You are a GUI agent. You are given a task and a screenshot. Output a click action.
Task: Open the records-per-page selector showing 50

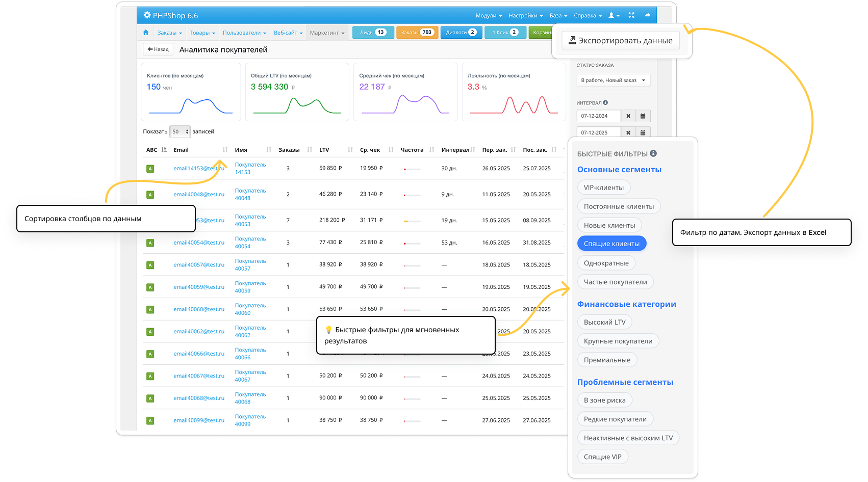(x=180, y=131)
